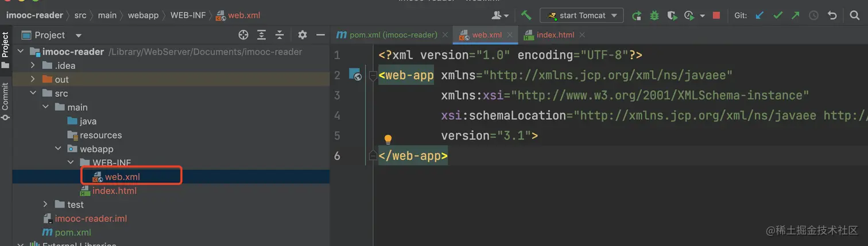This screenshot has height=246, width=868.
Task: Collapse the WEB-INF folder arrow
Action: 71,163
